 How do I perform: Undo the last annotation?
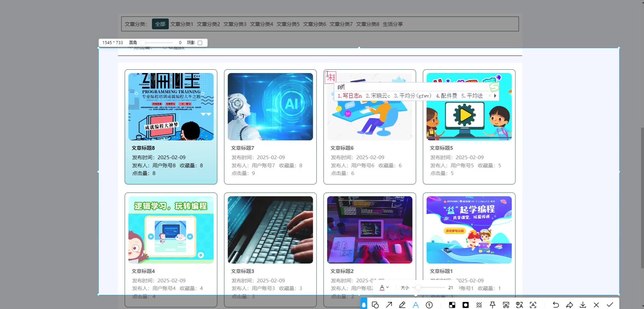pos(556,305)
